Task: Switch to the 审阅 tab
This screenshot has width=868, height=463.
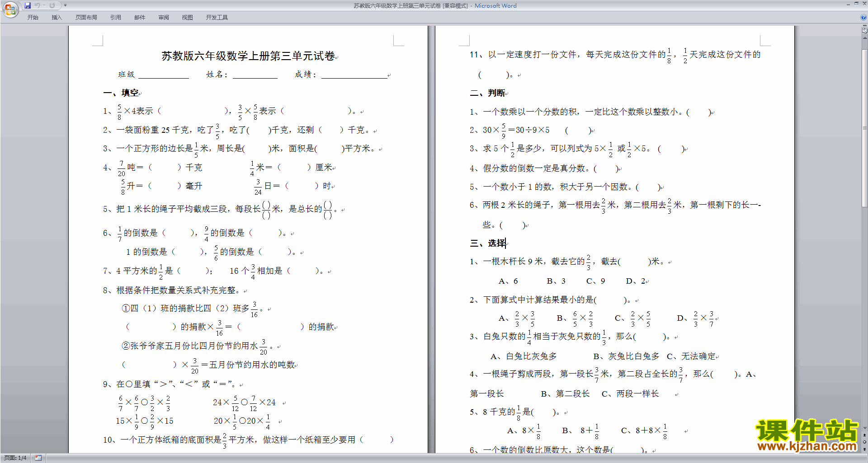Action: 164,18
